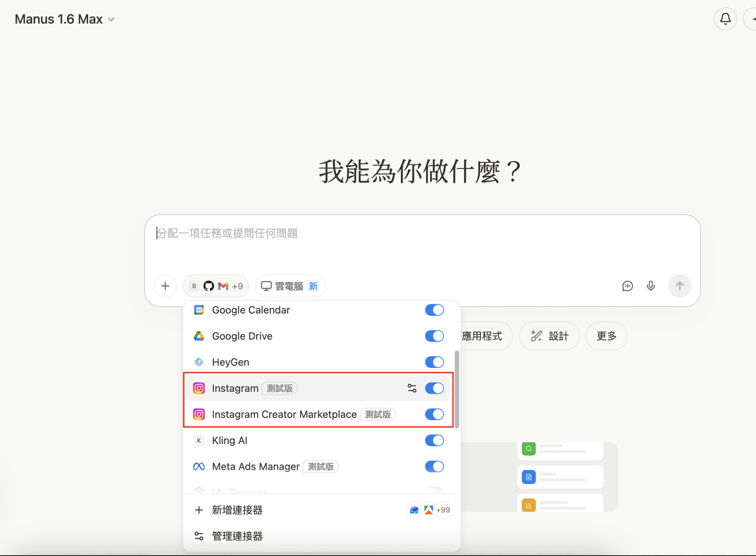This screenshot has height=556, width=756.
Task: Click the Google Drive icon
Action: click(x=199, y=336)
